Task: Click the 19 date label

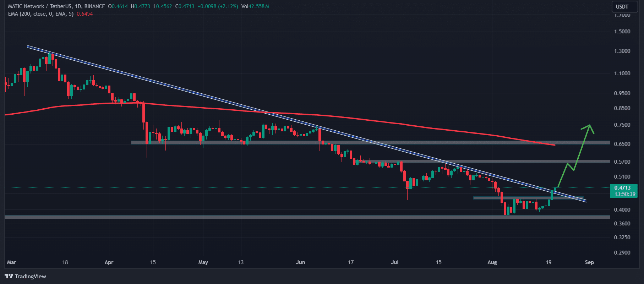Action: pyautogui.click(x=549, y=262)
